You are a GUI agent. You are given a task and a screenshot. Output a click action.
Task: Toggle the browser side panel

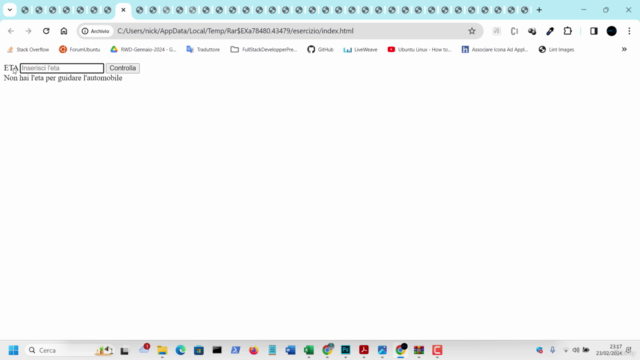[593, 31]
